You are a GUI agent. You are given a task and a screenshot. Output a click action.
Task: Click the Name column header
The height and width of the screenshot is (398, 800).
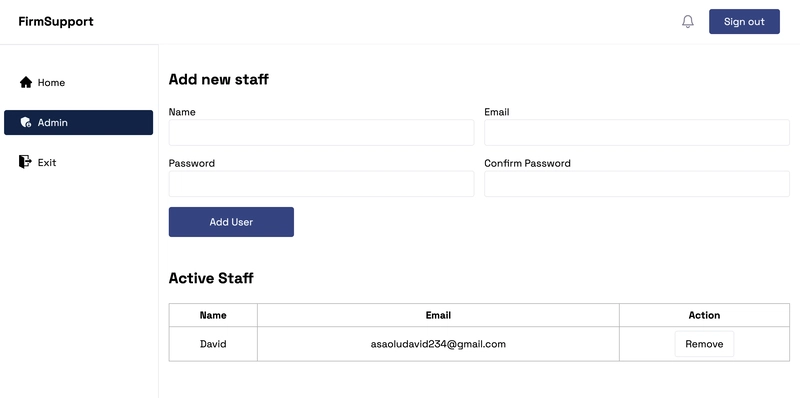point(213,315)
